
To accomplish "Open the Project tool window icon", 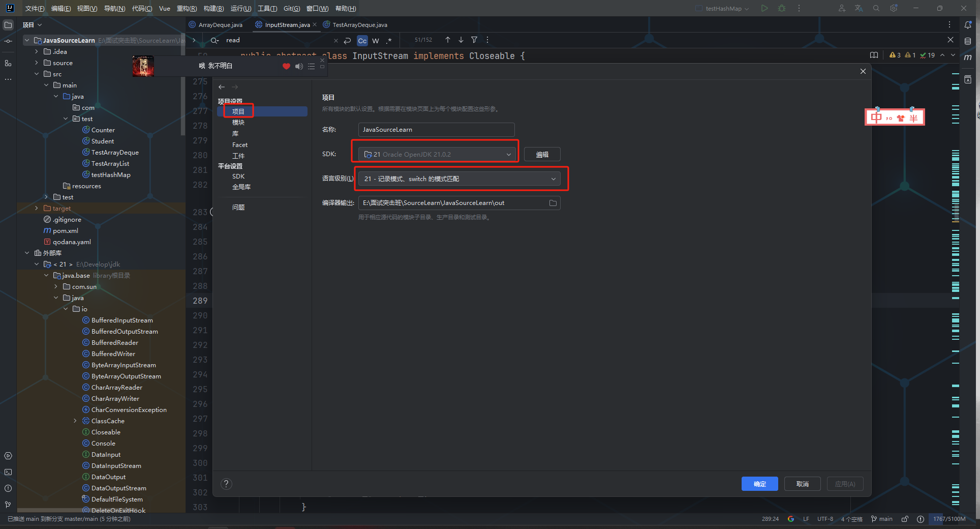I will coord(8,24).
